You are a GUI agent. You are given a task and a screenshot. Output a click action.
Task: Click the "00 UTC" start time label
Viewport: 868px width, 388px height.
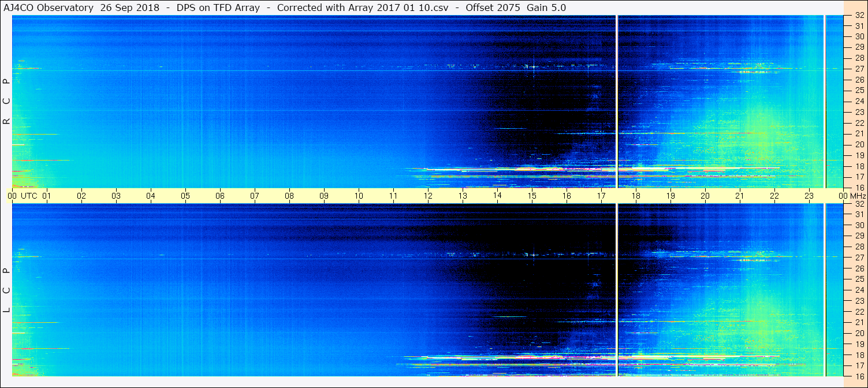click(22, 196)
